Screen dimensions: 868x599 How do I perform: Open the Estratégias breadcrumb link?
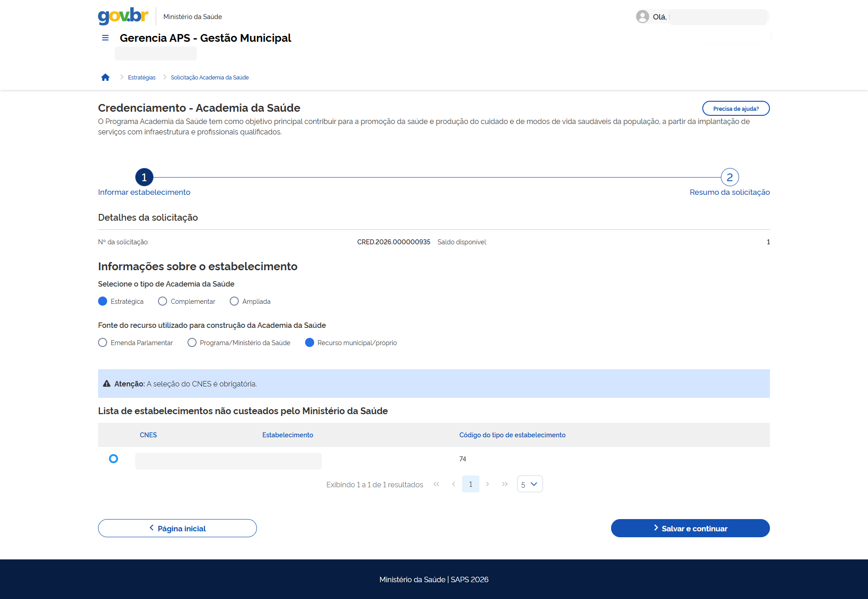tap(142, 78)
